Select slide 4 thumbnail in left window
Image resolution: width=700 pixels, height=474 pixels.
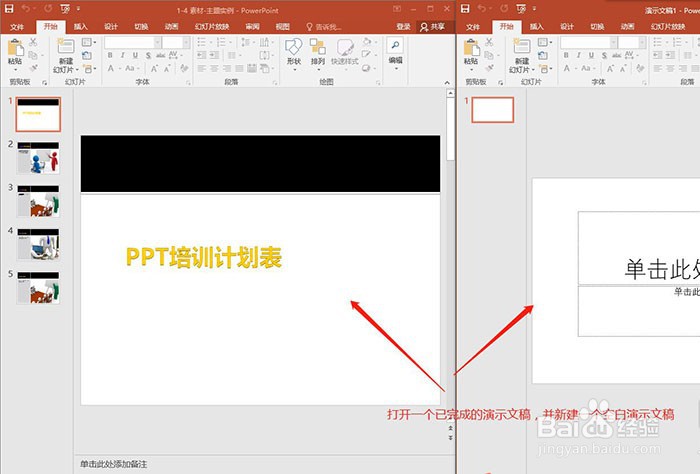point(38,244)
